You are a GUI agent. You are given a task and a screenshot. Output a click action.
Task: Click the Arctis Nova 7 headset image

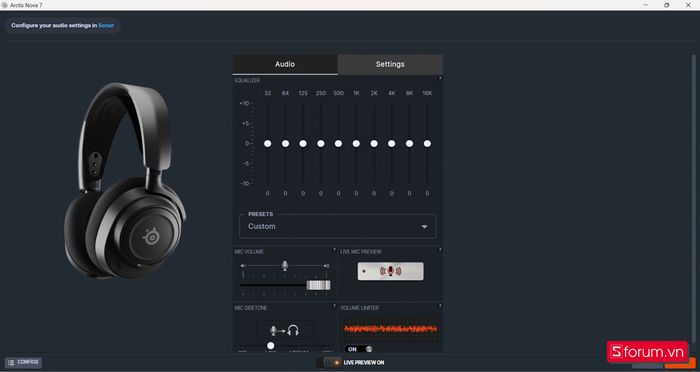(x=125, y=180)
